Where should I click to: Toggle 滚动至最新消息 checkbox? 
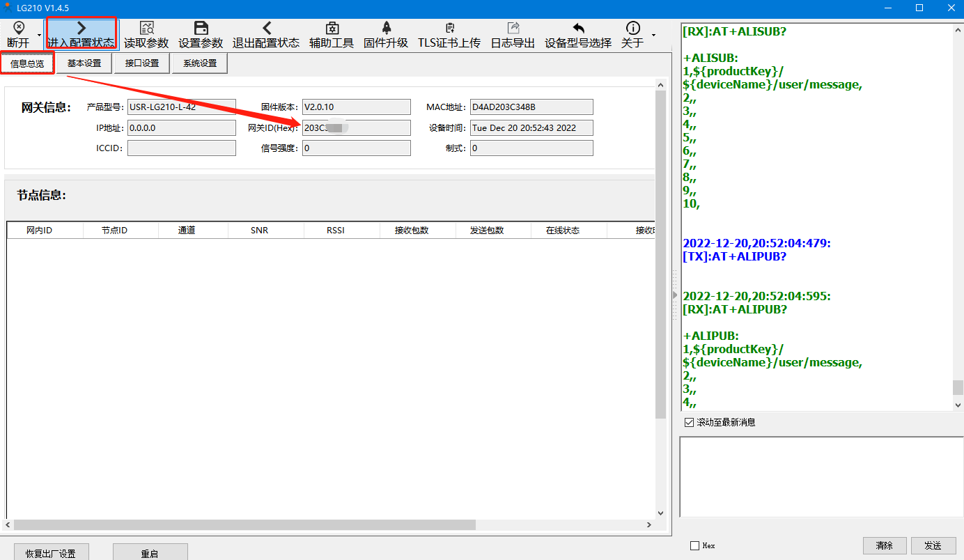coord(690,422)
